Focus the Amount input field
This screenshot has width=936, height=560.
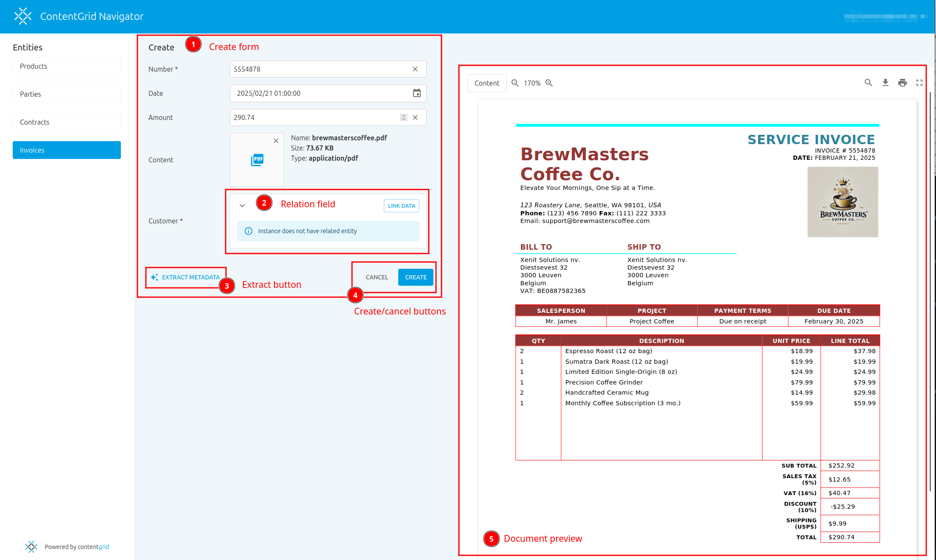tap(328, 117)
